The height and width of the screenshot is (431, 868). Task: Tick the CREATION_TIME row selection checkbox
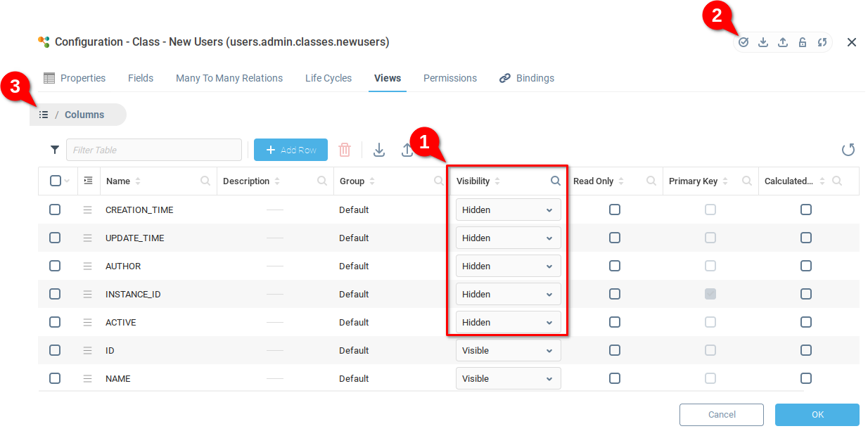(55, 210)
